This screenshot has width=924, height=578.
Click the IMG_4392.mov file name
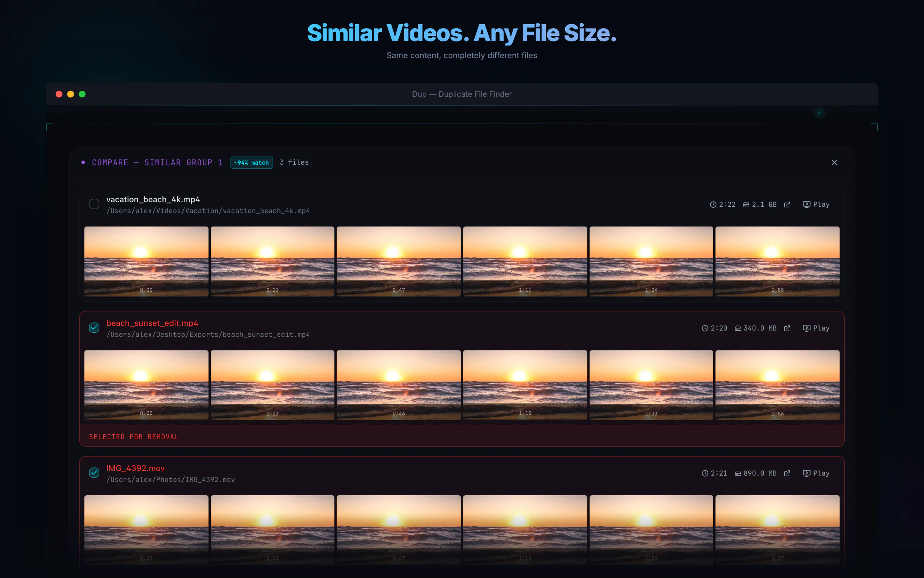point(136,468)
